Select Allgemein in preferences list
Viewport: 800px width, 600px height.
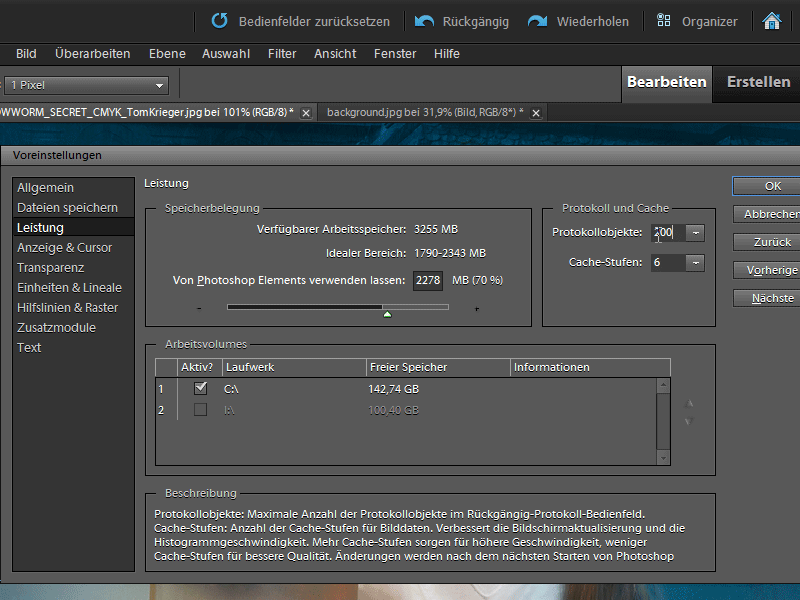[x=73, y=188]
